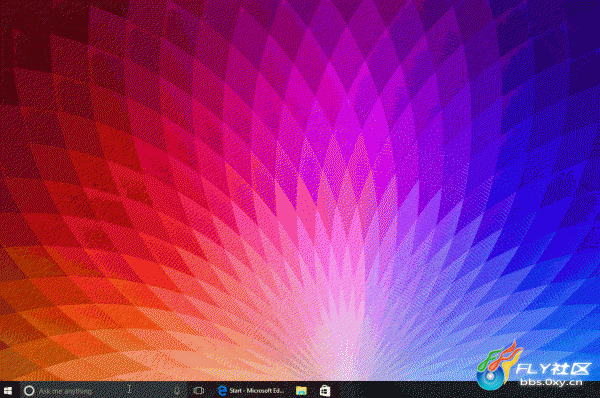Screen dimensions: 600x398
Task: Launch File Explorer from the taskbar
Action: point(302,391)
